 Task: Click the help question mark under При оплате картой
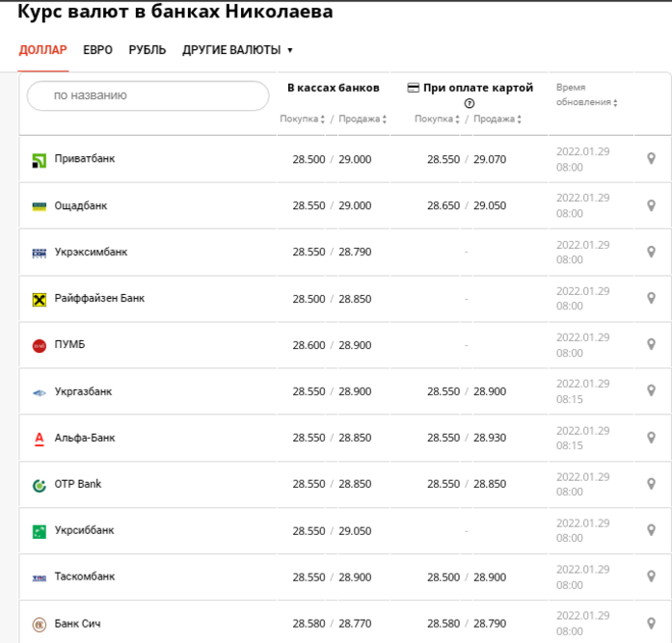coord(470,104)
